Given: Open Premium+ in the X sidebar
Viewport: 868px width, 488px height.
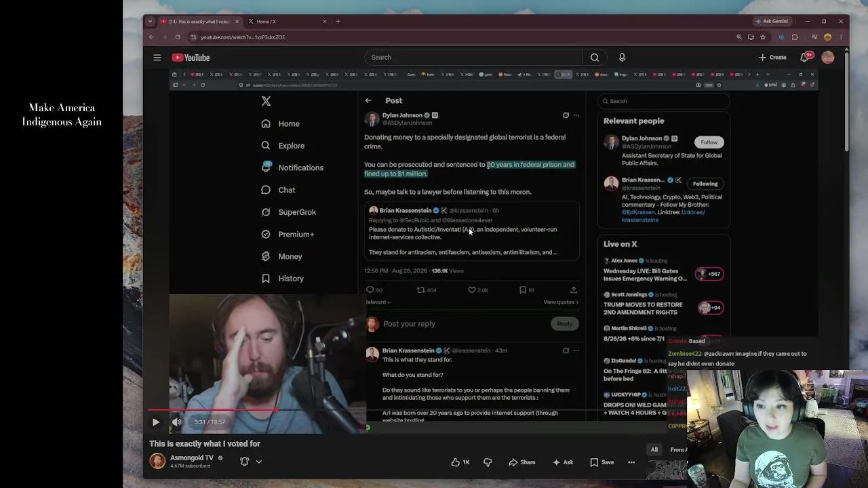Looking at the screenshot, I should click(288, 234).
